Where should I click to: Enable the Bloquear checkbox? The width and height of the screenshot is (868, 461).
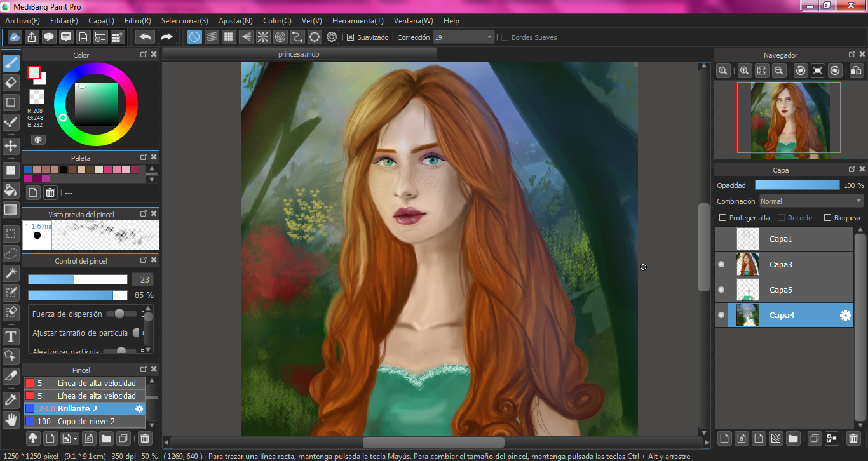[x=827, y=218]
